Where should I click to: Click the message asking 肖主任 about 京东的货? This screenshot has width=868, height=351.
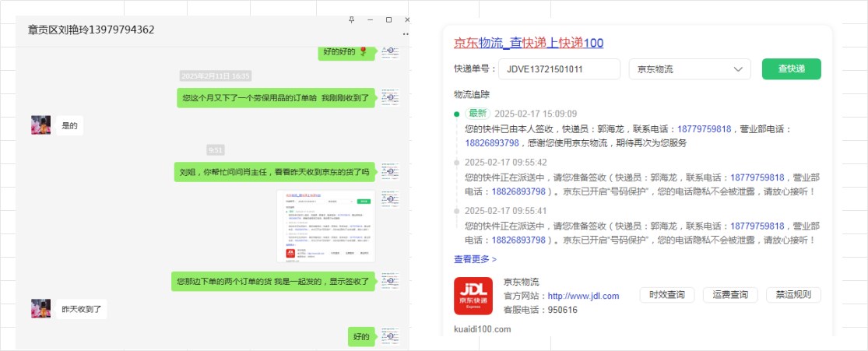(275, 172)
